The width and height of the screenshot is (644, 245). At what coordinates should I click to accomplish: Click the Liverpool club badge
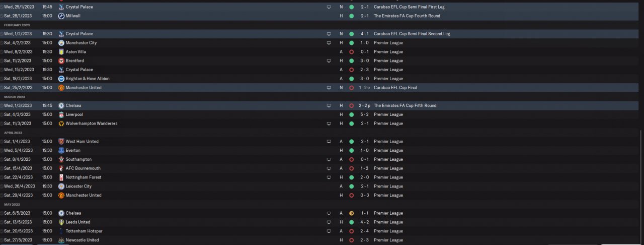(x=61, y=114)
